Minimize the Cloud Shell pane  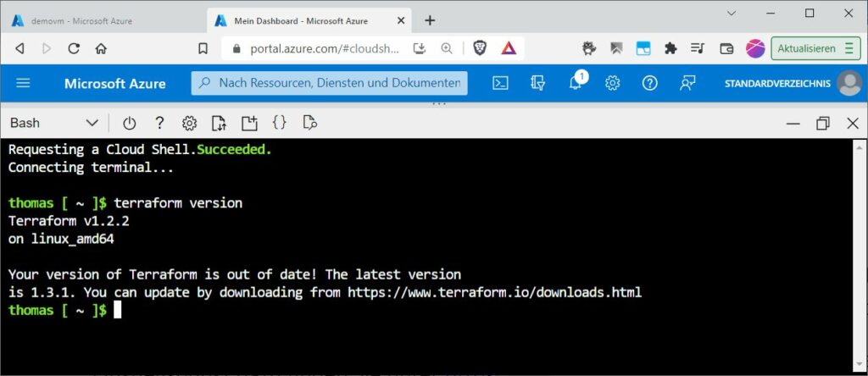[x=793, y=124]
